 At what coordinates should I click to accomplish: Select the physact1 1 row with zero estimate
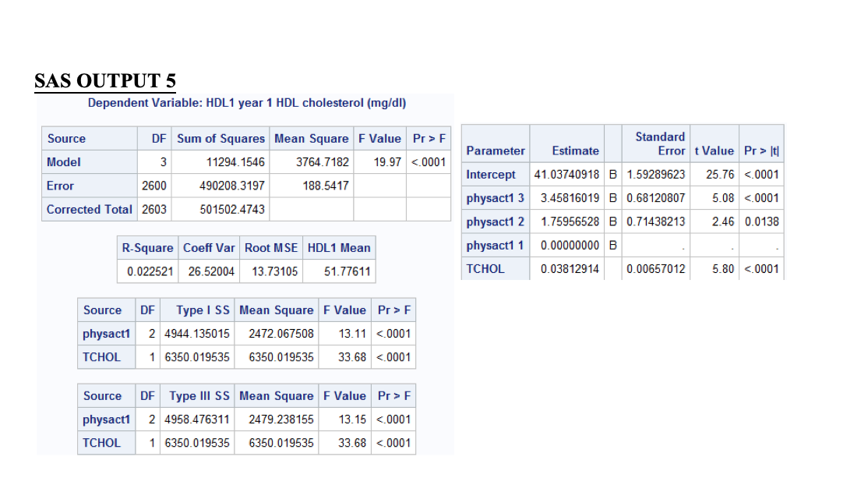[x=495, y=245]
